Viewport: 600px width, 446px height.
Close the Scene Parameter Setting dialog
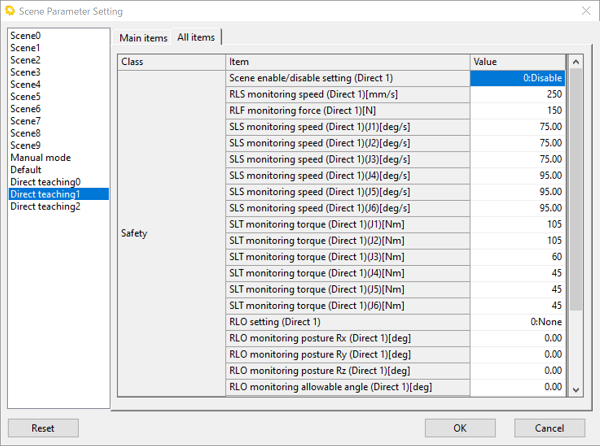[x=586, y=11]
